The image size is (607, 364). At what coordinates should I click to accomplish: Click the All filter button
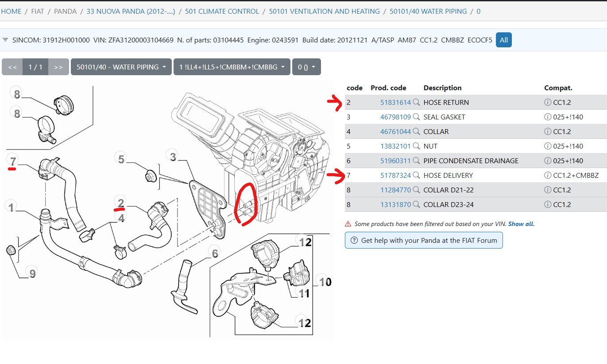(504, 40)
